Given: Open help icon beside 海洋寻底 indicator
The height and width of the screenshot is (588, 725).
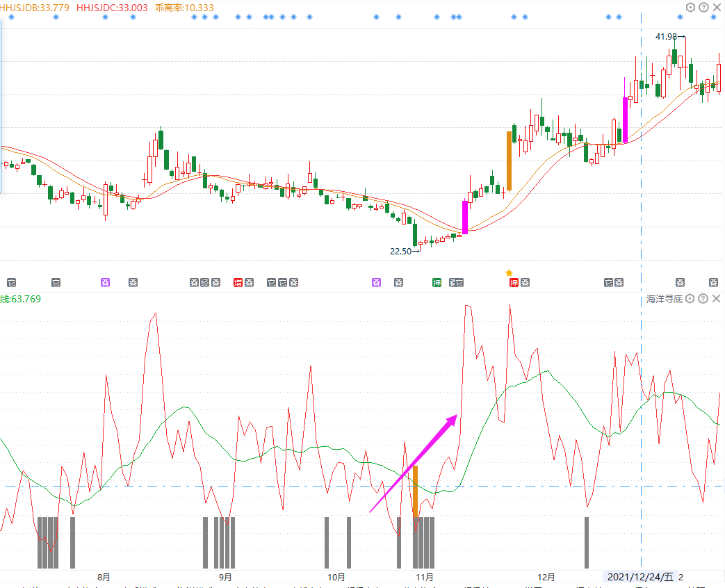Looking at the screenshot, I should pos(703,299).
